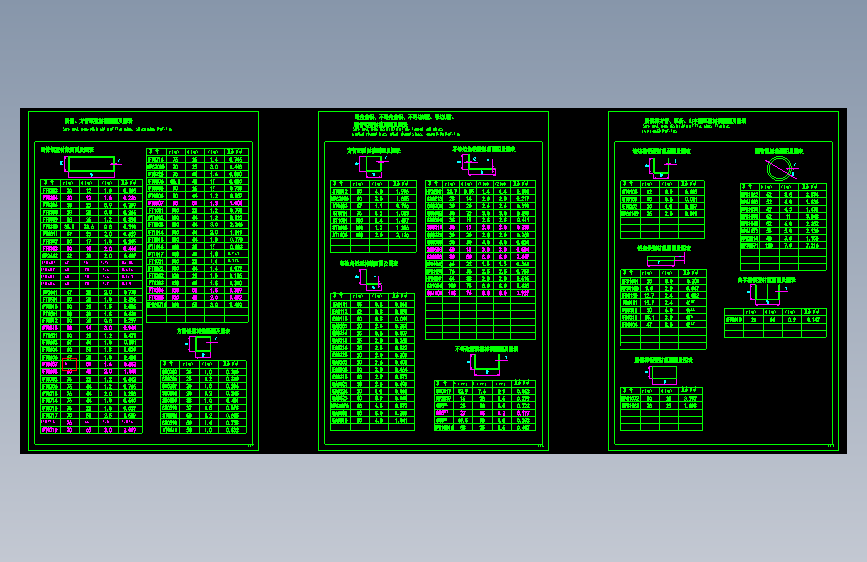Image resolution: width=867 pixels, height=562 pixels.
Task: Select the square tube diagram atop middle sheet
Action: (x=372, y=165)
